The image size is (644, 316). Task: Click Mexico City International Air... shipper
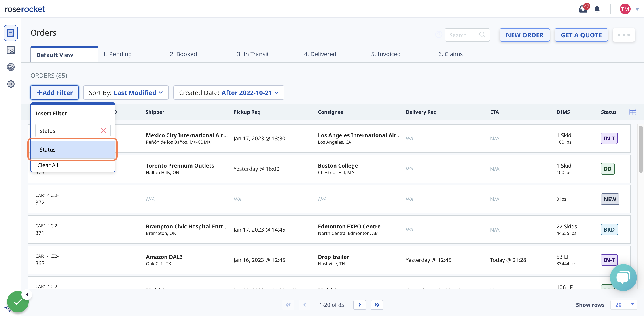(187, 135)
